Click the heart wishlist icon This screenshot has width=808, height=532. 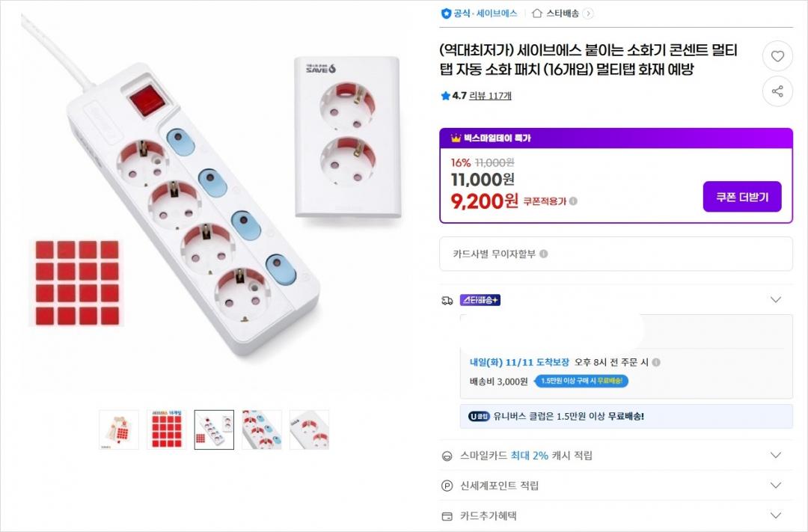(777, 56)
